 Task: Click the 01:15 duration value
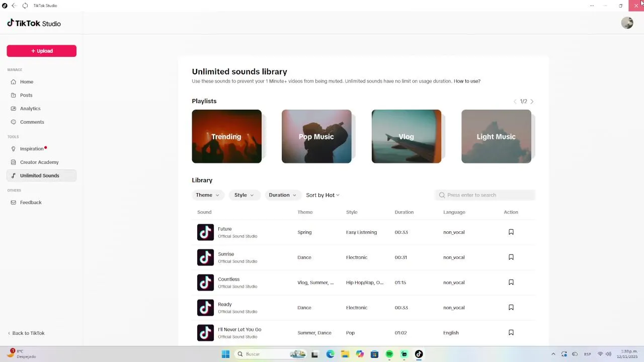coord(400,283)
